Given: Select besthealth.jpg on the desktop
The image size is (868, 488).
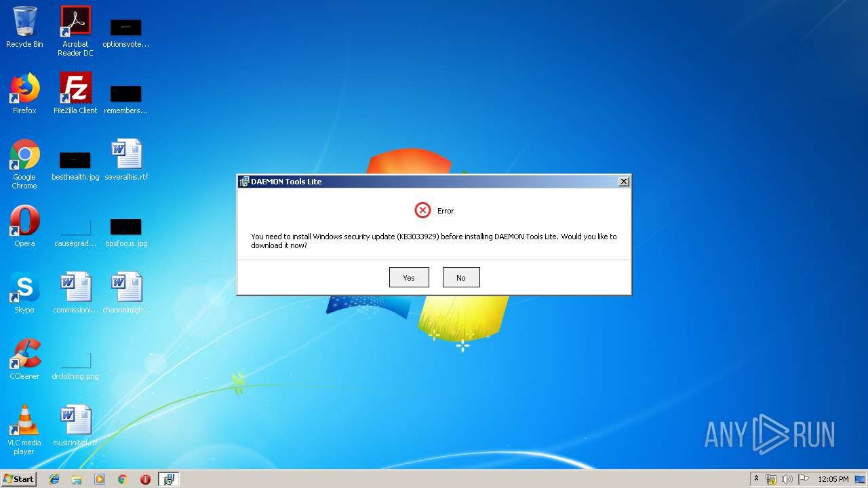Looking at the screenshot, I should click(x=75, y=165).
